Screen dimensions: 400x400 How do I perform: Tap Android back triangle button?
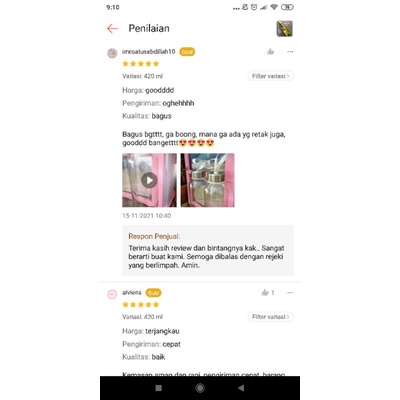point(241,388)
